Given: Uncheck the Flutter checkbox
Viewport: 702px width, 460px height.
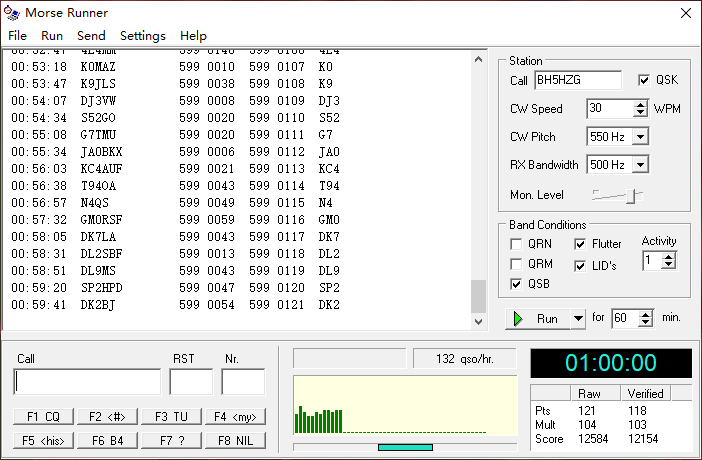Looking at the screenshot, I should (580, 244).
